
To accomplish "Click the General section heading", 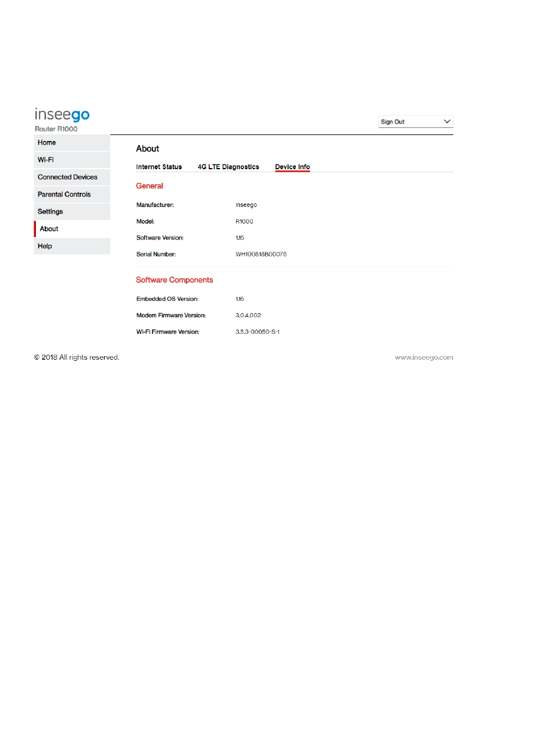I will click(x=150, y=186).
